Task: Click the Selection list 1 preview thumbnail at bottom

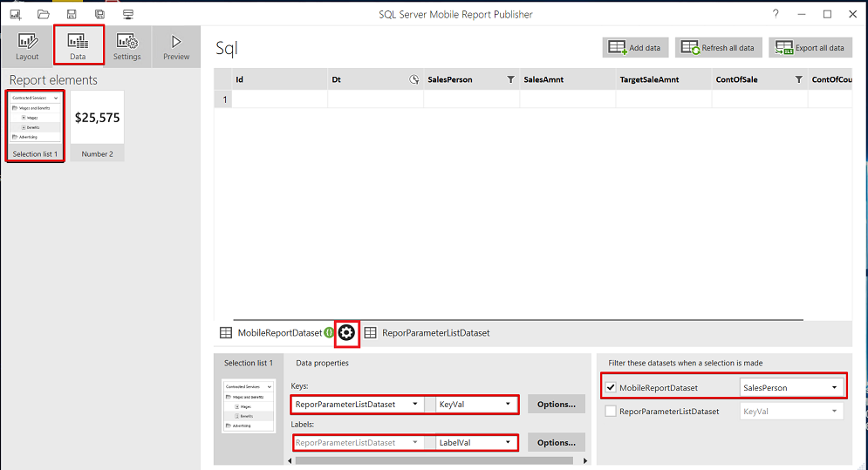Action: click(248, 405)
